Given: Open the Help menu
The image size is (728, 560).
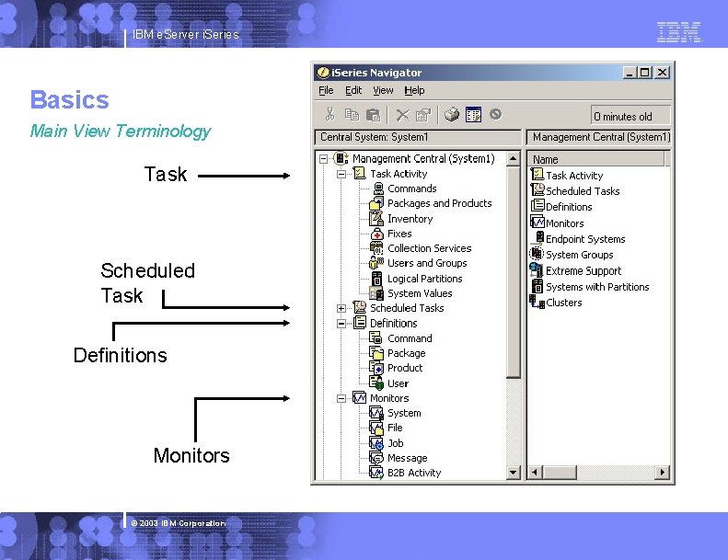Looking at the screenshot, I should coord(414,90).
